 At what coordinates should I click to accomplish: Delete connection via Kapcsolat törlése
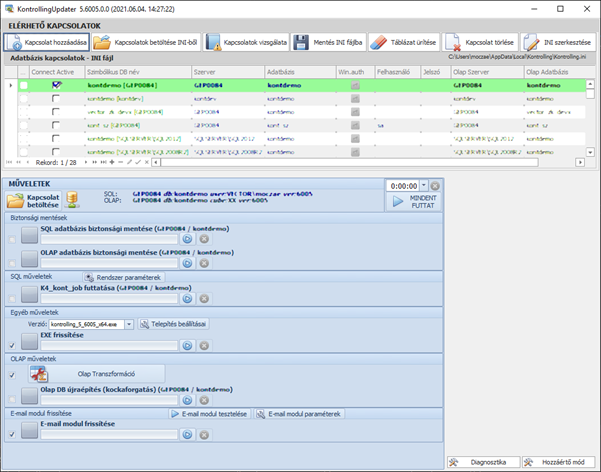(479, 43)
